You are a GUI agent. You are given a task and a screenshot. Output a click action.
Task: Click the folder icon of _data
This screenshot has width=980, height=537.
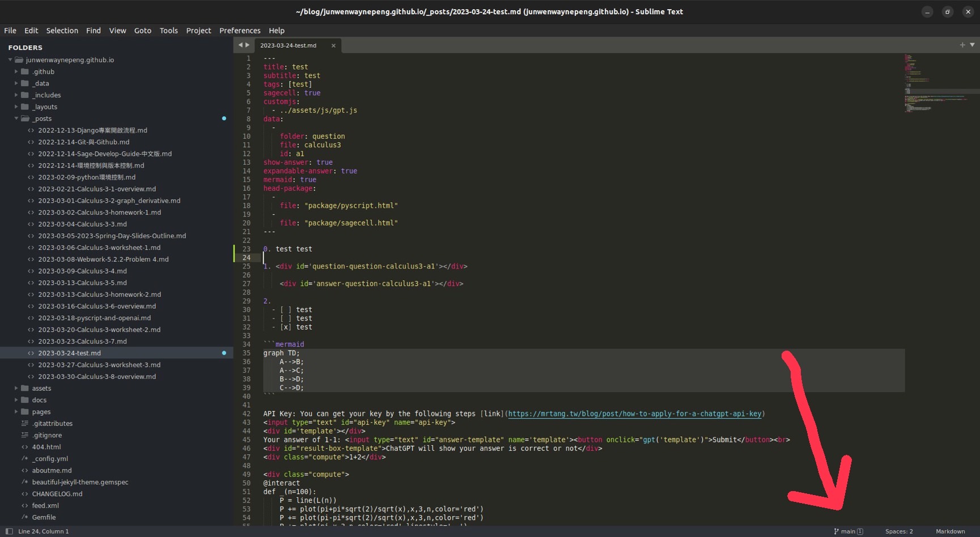click(25, 83)
